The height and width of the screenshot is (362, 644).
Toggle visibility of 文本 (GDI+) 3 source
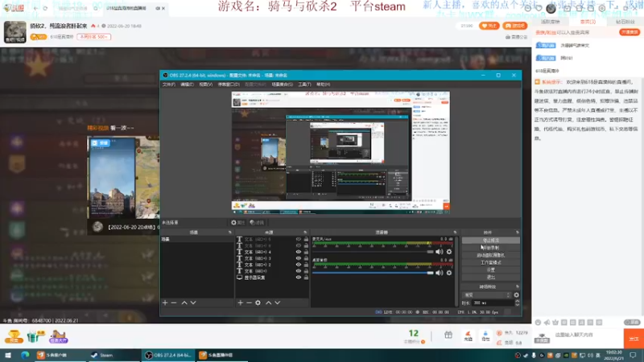[299, 258]
